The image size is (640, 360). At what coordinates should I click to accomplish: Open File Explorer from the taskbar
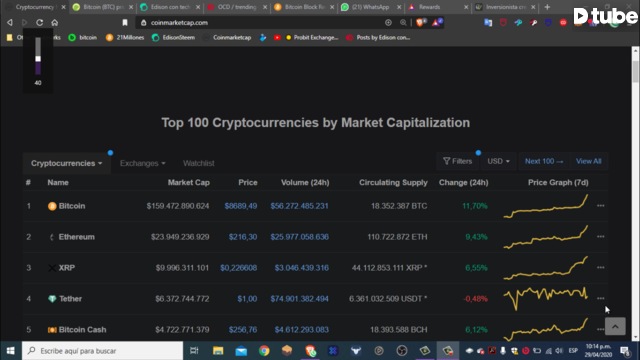point(218,351)
